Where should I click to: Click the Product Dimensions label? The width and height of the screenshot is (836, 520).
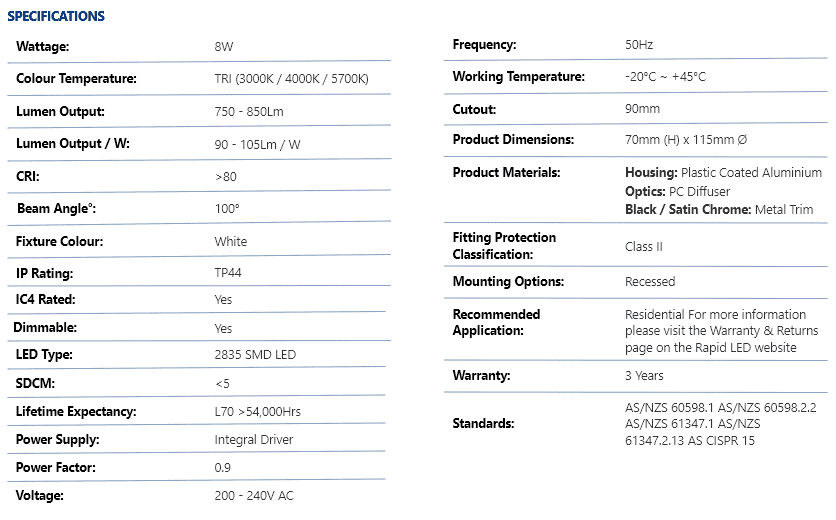pos(513,140)
